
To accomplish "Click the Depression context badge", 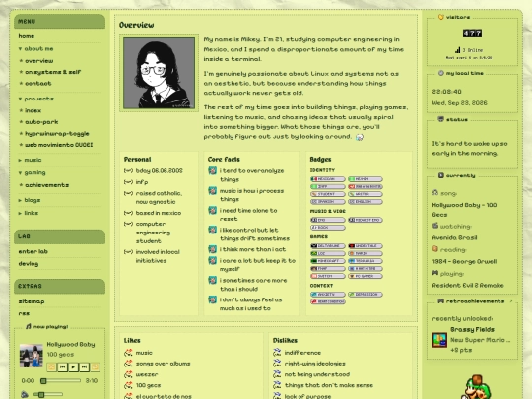I will point(366,295).
